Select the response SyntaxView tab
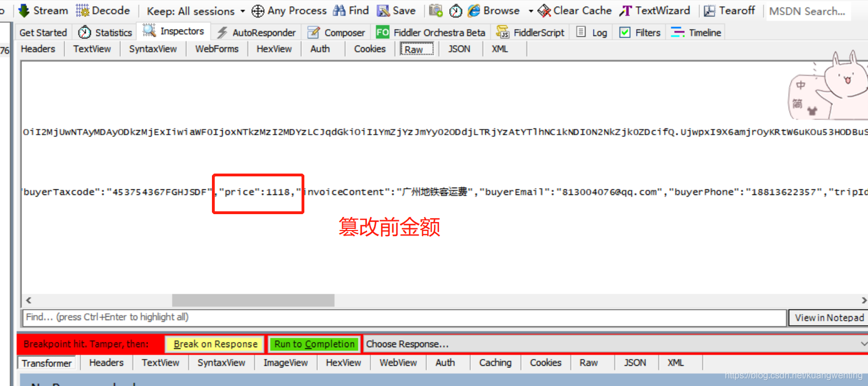 (x=222, y=363)
